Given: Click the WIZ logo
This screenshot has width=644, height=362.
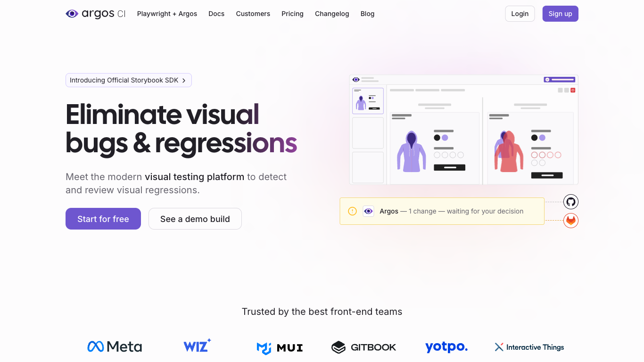Looking at the screenshot, I should 197,346.
